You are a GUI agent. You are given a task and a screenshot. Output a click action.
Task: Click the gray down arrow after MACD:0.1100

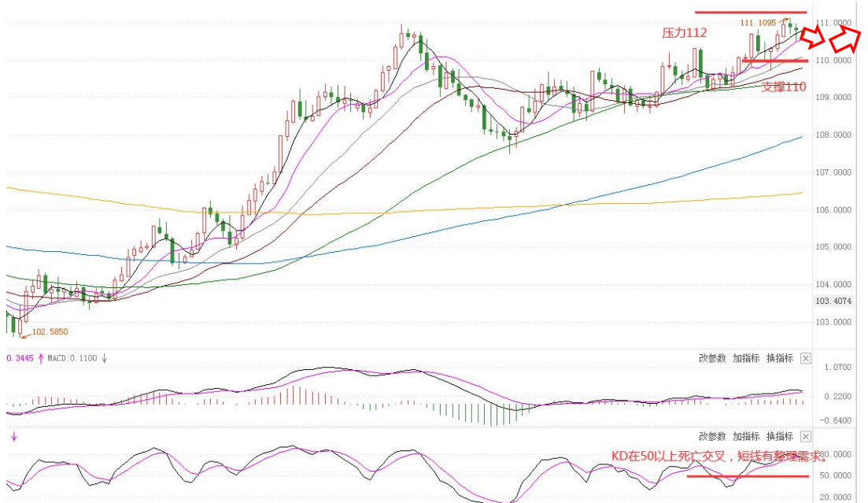click(104, 358)
